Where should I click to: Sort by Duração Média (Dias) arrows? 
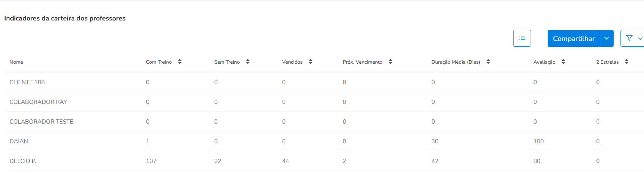pyautogui.click(x=488, y=62)
